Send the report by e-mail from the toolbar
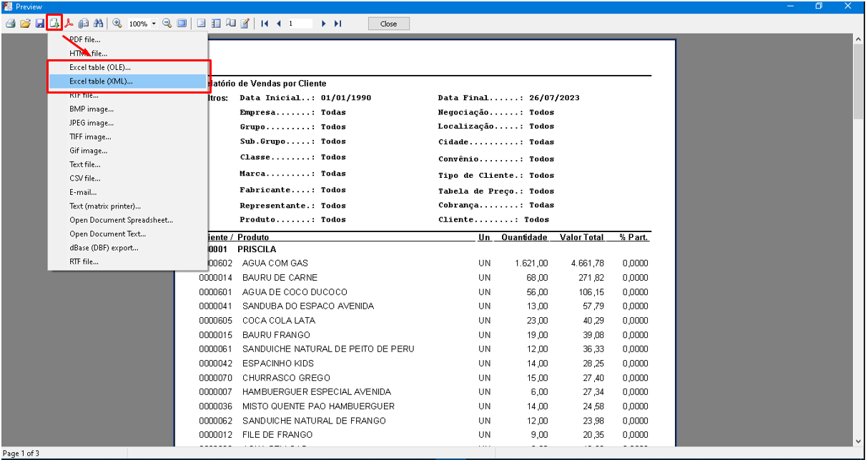 click(x=84, y=24)
